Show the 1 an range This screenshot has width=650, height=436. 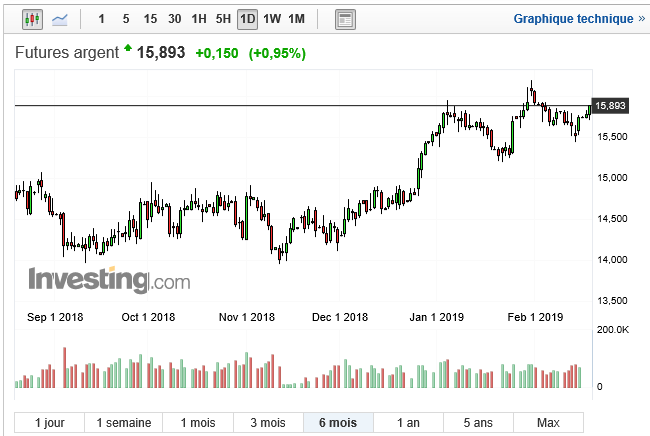(x=408, y=423)
